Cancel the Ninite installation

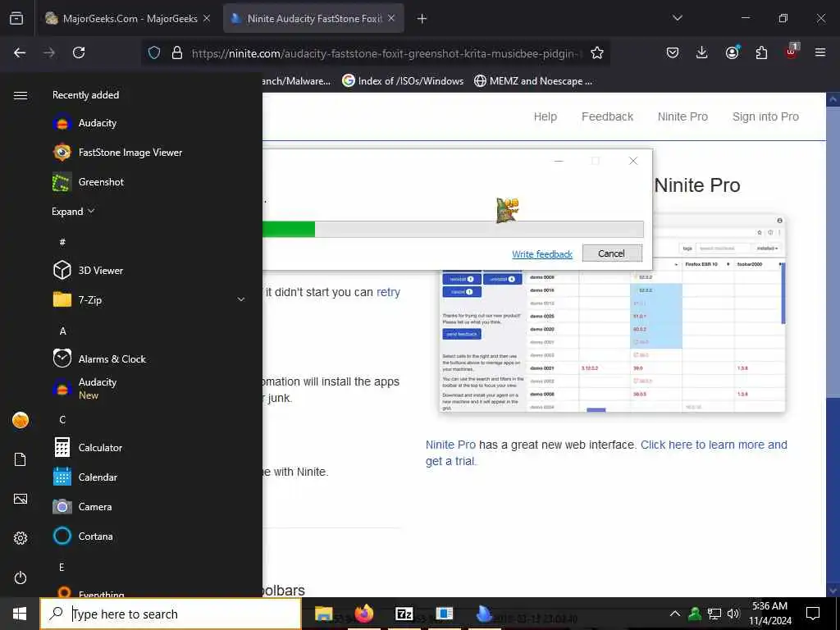(x=612, y=253)
